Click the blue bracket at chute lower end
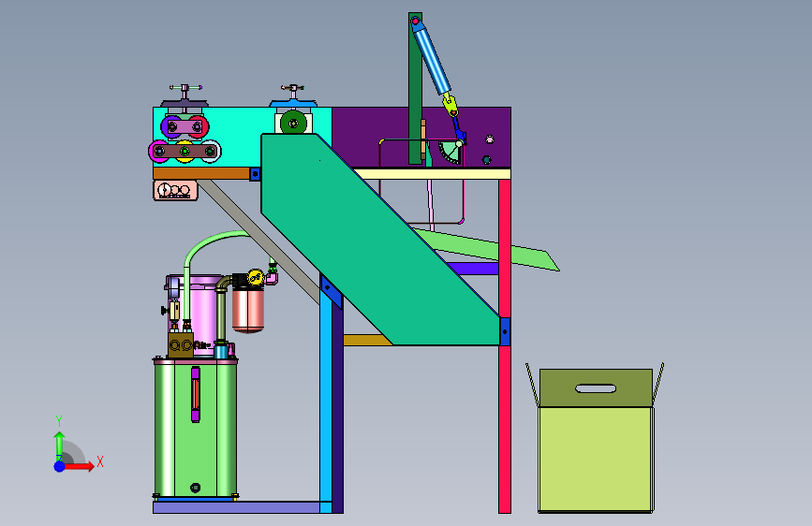812x526 pixels. coord(505,331)
